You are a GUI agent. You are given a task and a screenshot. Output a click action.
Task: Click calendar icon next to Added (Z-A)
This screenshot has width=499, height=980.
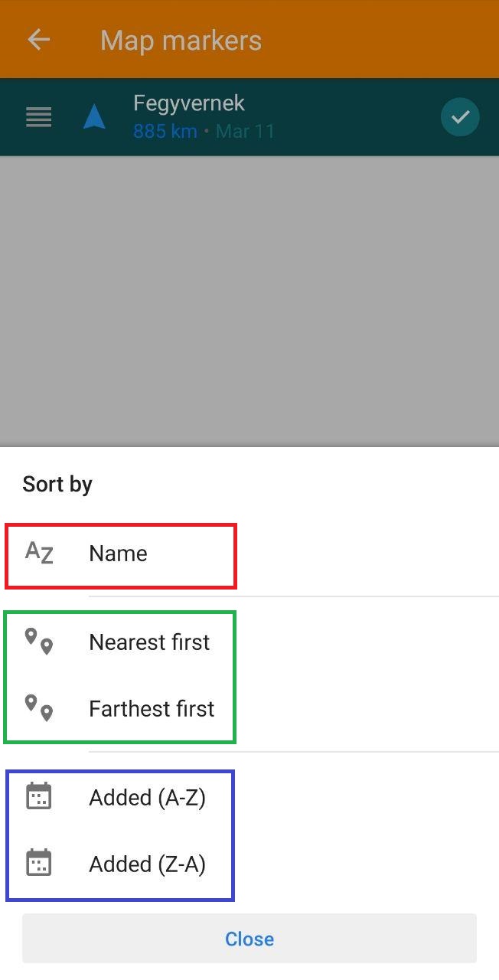tap(38, 864)
